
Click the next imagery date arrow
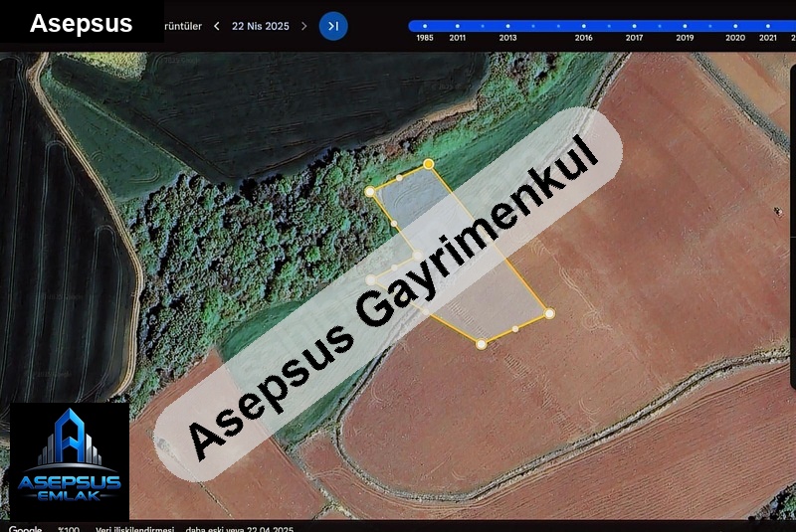click(x=304, y=26)
